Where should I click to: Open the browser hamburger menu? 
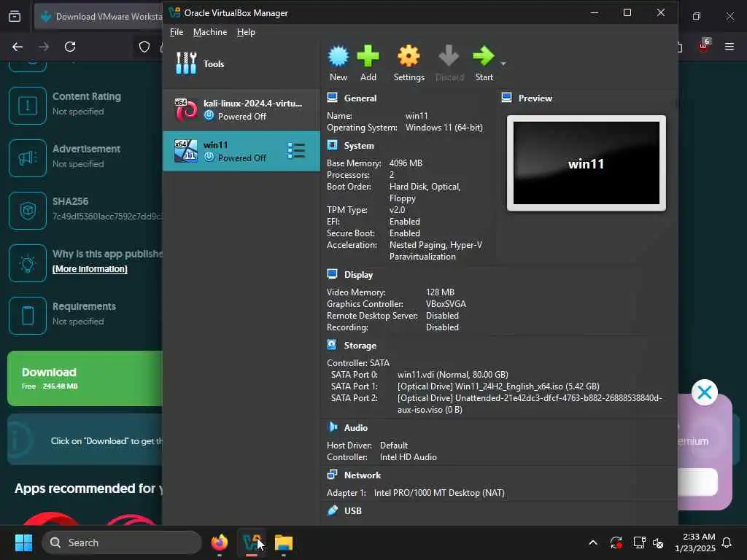coord(729,47)
